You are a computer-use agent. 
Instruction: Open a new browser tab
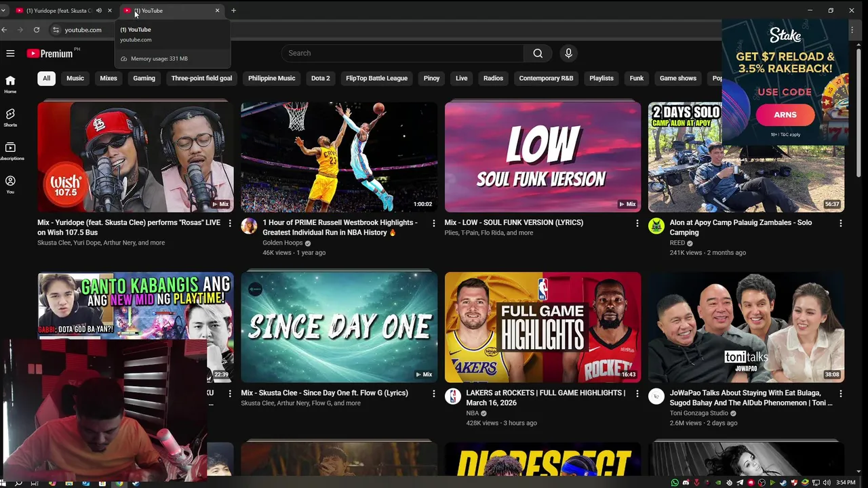[x=233, y=11]
